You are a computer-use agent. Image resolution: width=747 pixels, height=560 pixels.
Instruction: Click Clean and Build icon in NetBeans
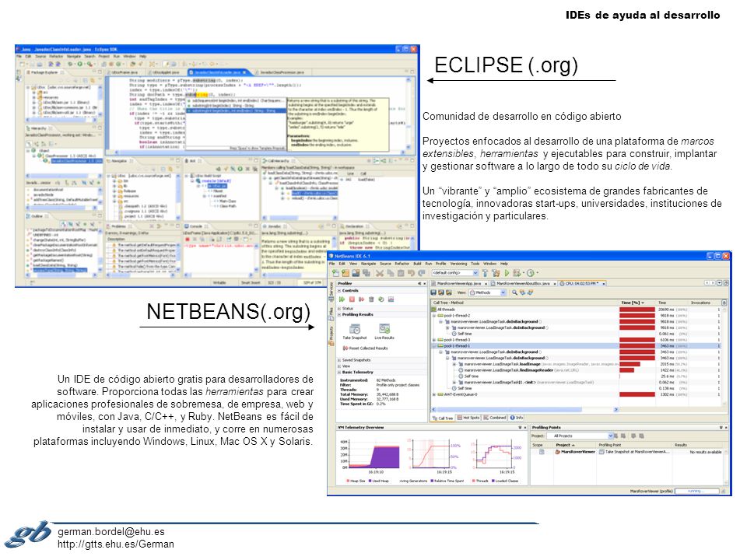tap(496, 273)
